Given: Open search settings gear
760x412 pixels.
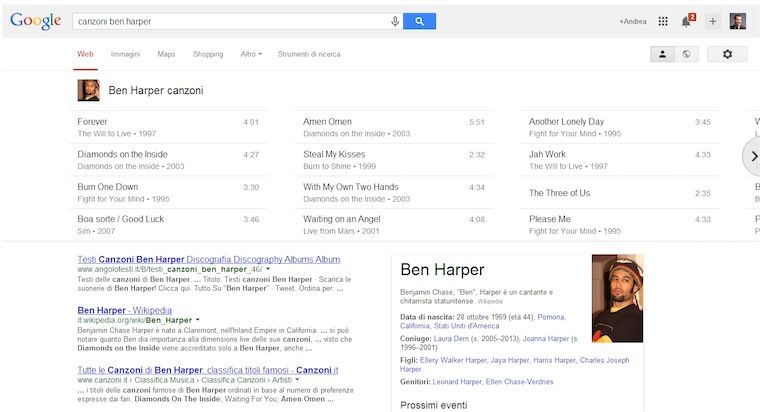Looking at the screenshot, I should [727, 54].
